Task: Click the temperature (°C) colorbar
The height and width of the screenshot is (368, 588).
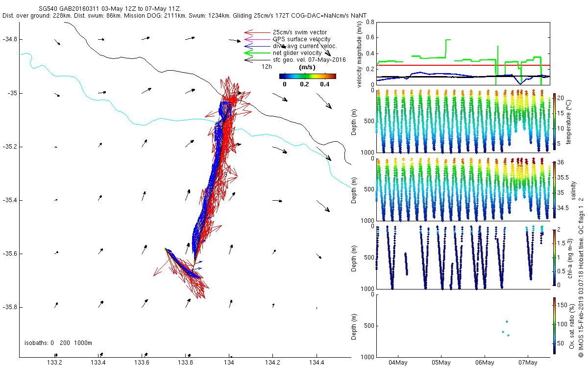Action: coord(554,121)
